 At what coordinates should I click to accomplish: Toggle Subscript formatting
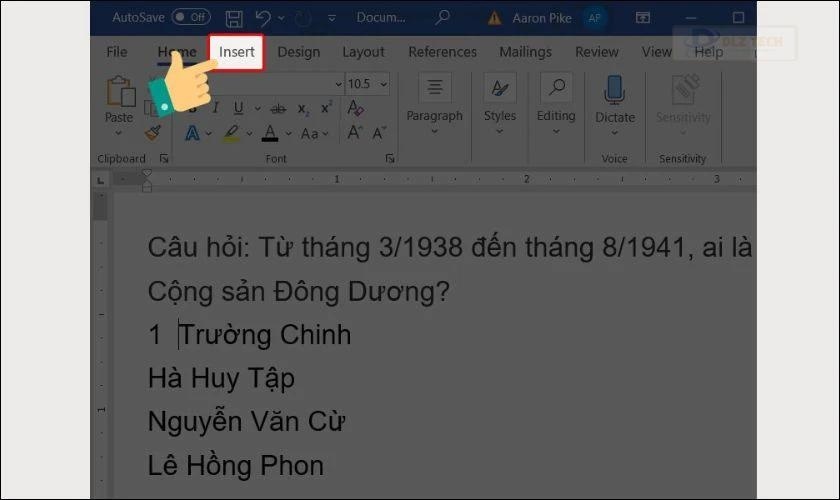[x=303, y=109]
